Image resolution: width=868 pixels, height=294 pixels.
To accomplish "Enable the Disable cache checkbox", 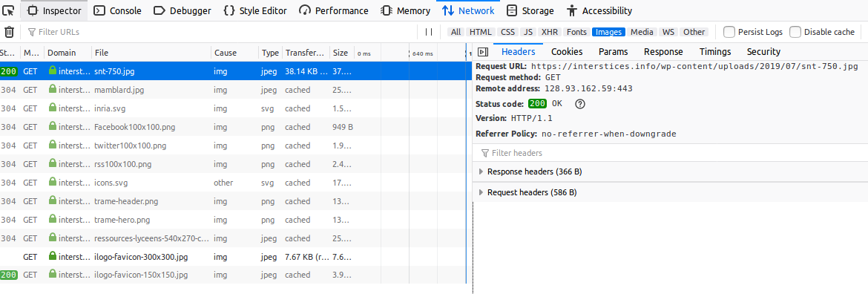I will [795, 32].
